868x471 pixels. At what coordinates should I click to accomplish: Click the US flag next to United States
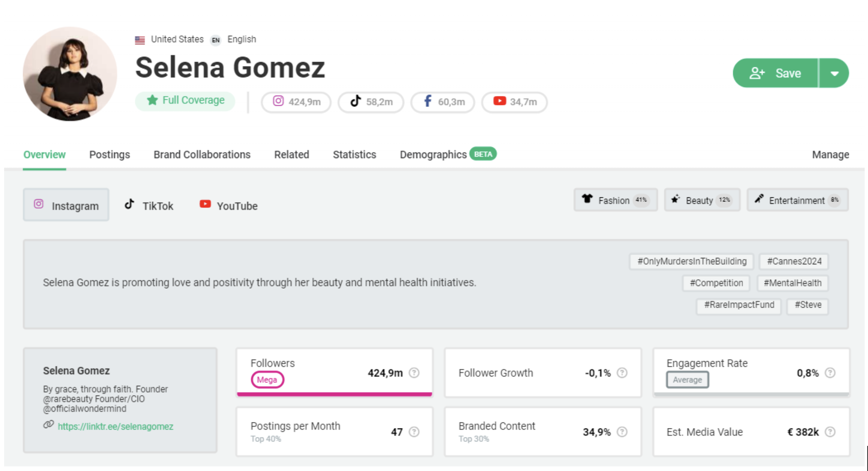click(x=139, y=39)
